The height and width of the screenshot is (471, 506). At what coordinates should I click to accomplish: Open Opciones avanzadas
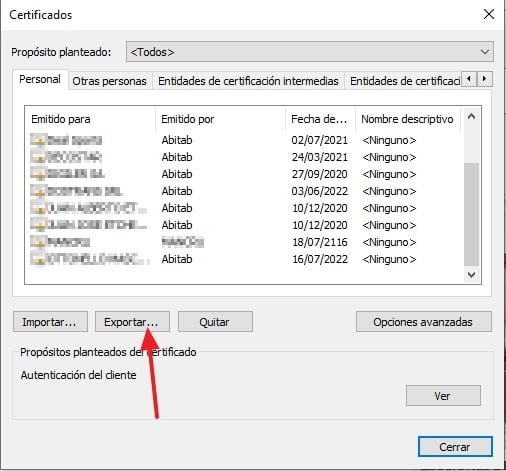[x=424, y=322]
